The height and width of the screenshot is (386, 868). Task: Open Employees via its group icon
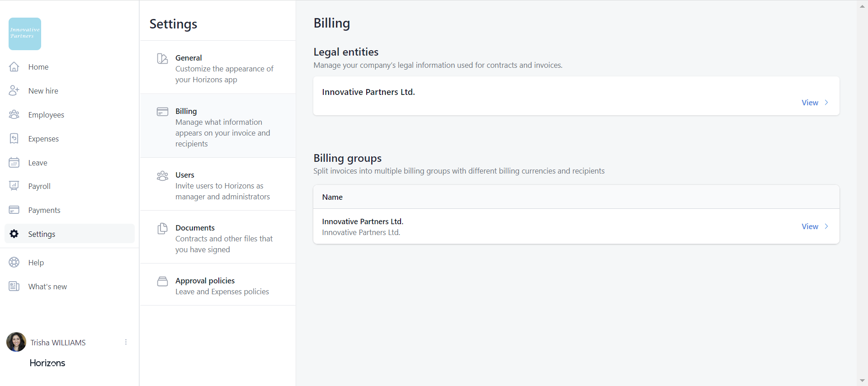(14, 115)
